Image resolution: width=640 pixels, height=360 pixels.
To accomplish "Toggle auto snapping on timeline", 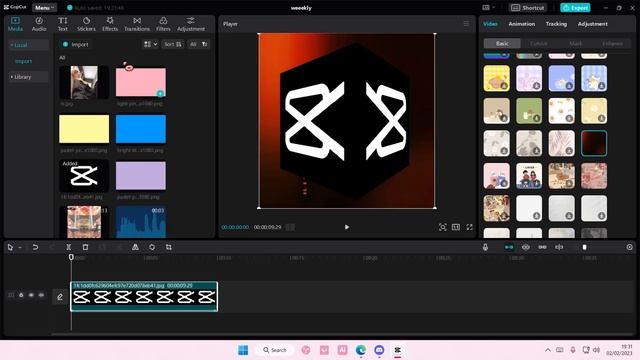I will tap(526, 247).
